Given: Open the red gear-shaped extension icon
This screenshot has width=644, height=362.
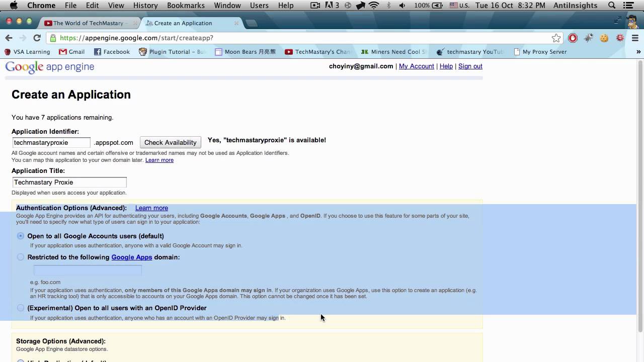Looking at the screenshot, I should point(620,38).
